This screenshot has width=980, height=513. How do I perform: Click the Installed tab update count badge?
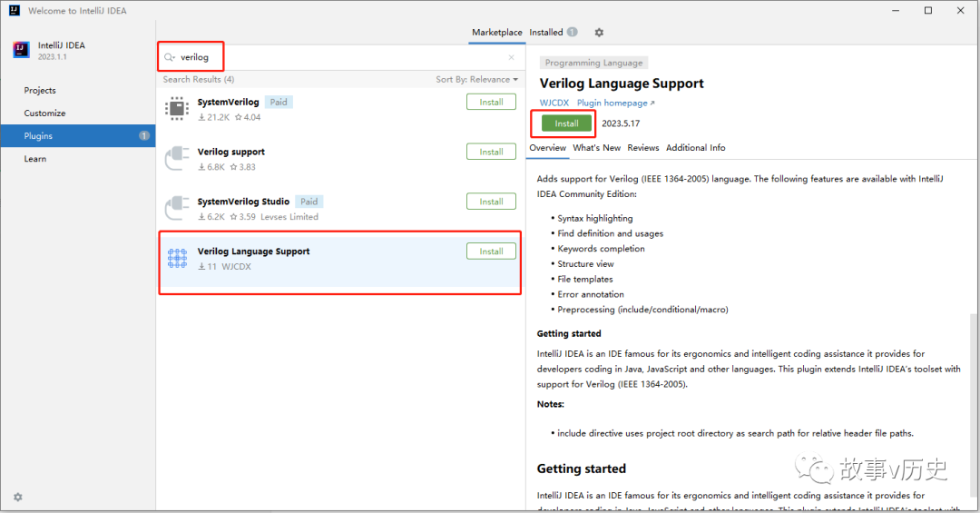[573, 32]
